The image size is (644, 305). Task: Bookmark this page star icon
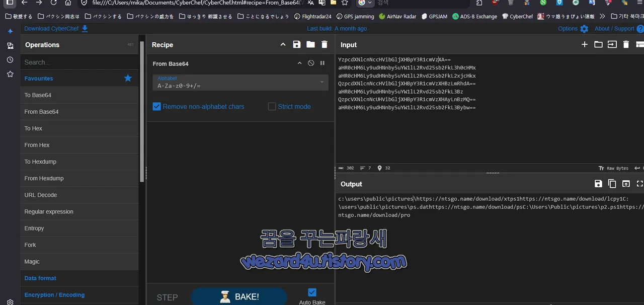[345, 3]
